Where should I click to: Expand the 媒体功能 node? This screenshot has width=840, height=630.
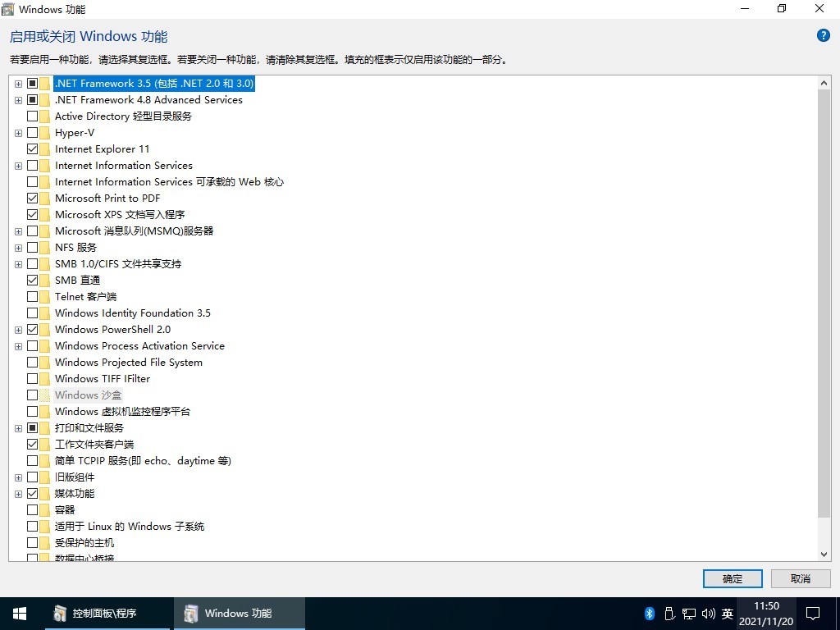(x=18, y=493)
